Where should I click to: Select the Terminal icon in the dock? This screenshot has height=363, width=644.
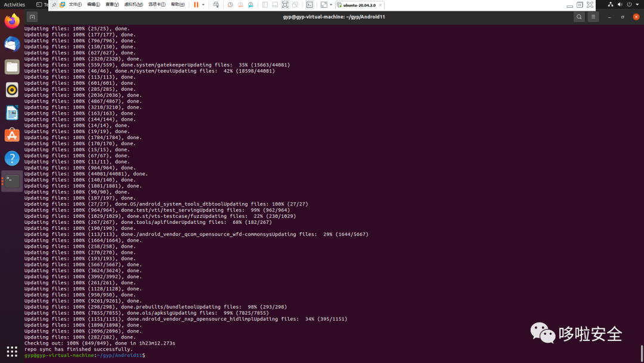[x=12, y=181]
